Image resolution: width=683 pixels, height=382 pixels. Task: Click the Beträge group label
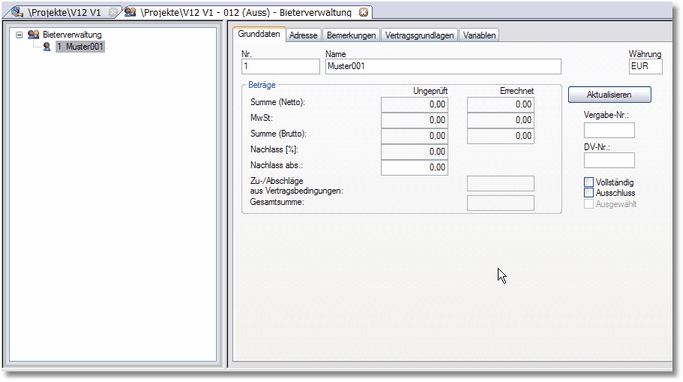262,85
